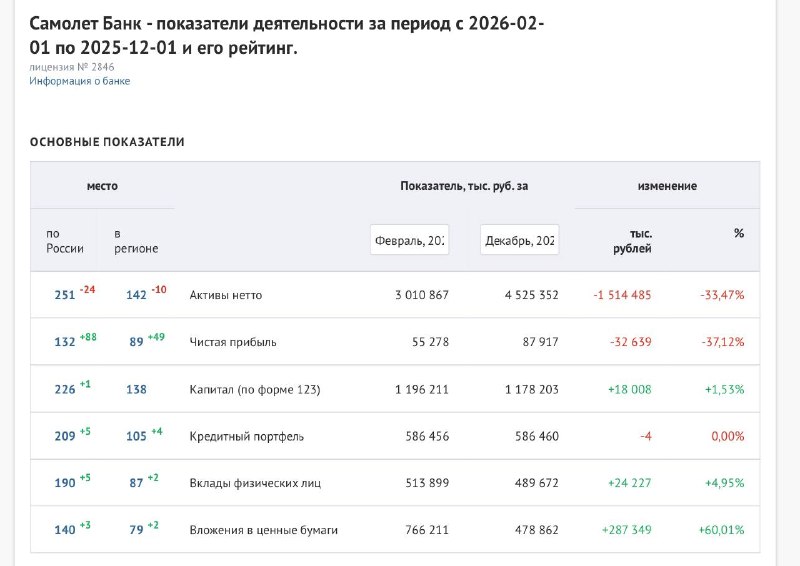Click the 'Вклады физических лиц' indicator
This screenshot has height=566, width=800.
(255, 483)
